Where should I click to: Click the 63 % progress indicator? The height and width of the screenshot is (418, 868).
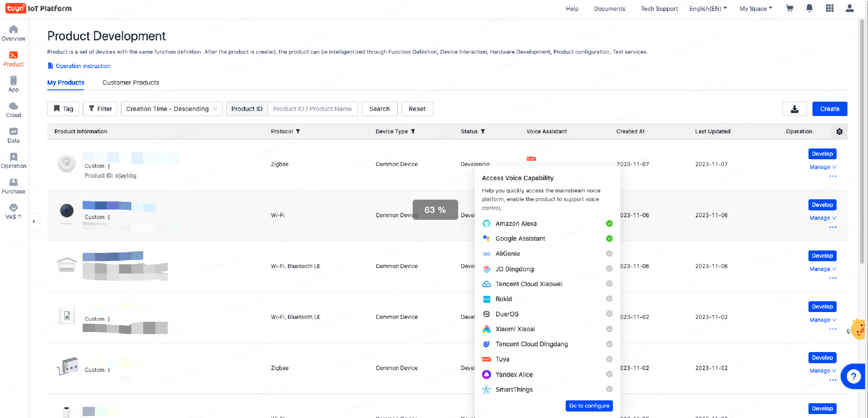click(x=435, y=210)
